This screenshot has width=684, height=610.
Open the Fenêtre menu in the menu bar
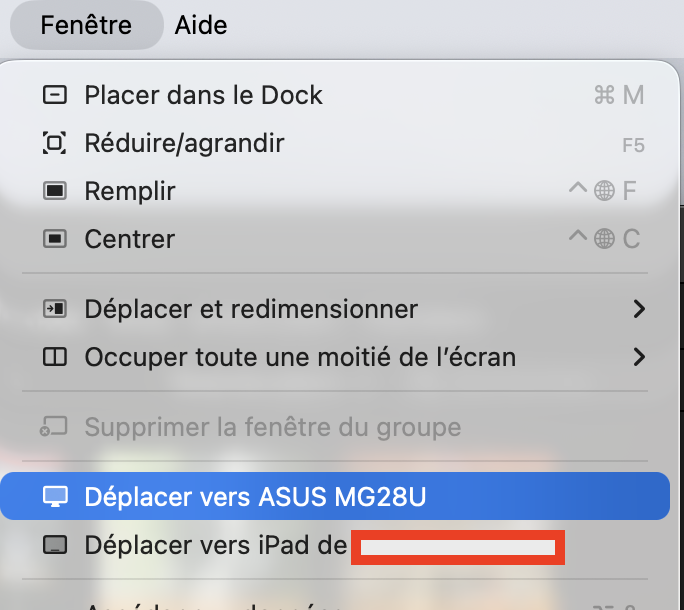point(86,25)
